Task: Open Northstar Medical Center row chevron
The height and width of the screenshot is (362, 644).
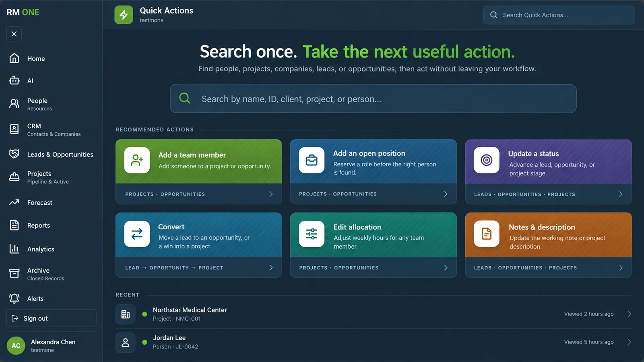Action: [x=630, y=314]
